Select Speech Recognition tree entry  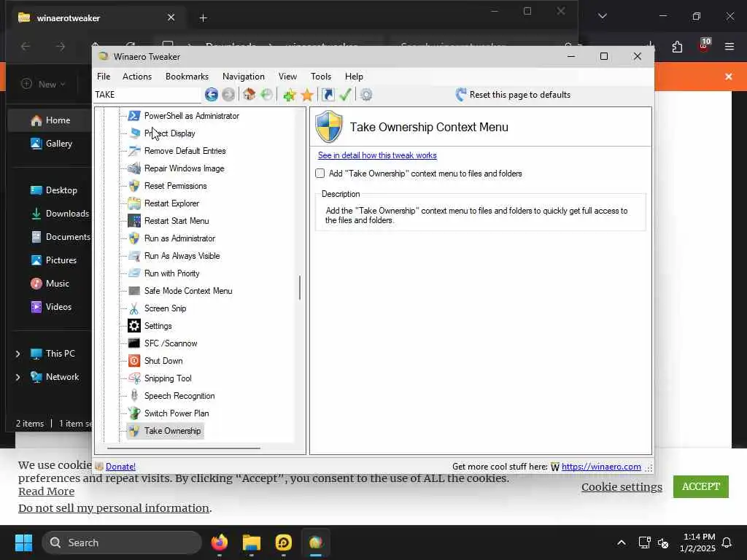click(x=179, y=396)
